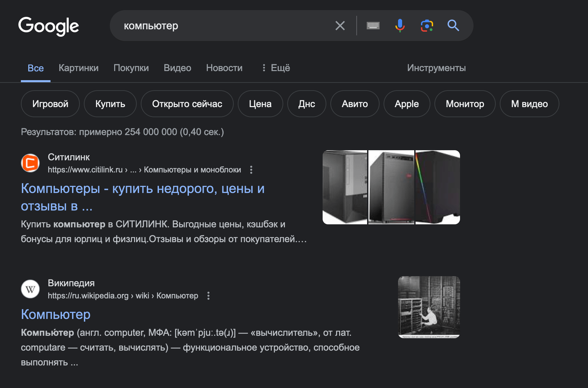Switch to the Картинки tab
Viewport: 588px width, 388px height.
tap(78, 68)
